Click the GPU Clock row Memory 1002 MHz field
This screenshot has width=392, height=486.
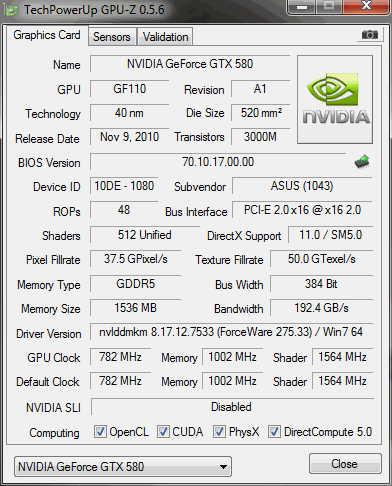click(x=232, y=357)
